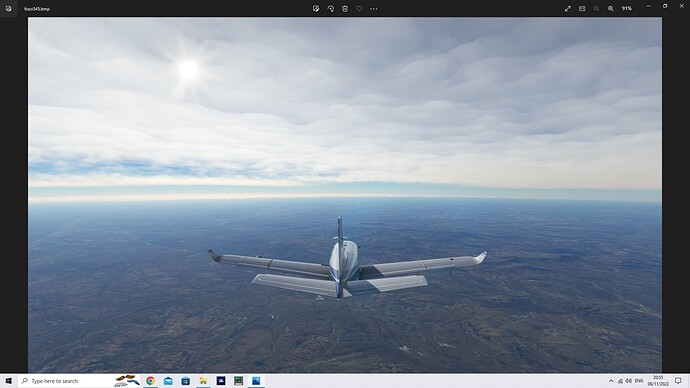Open the Windows Start menu

8,381
